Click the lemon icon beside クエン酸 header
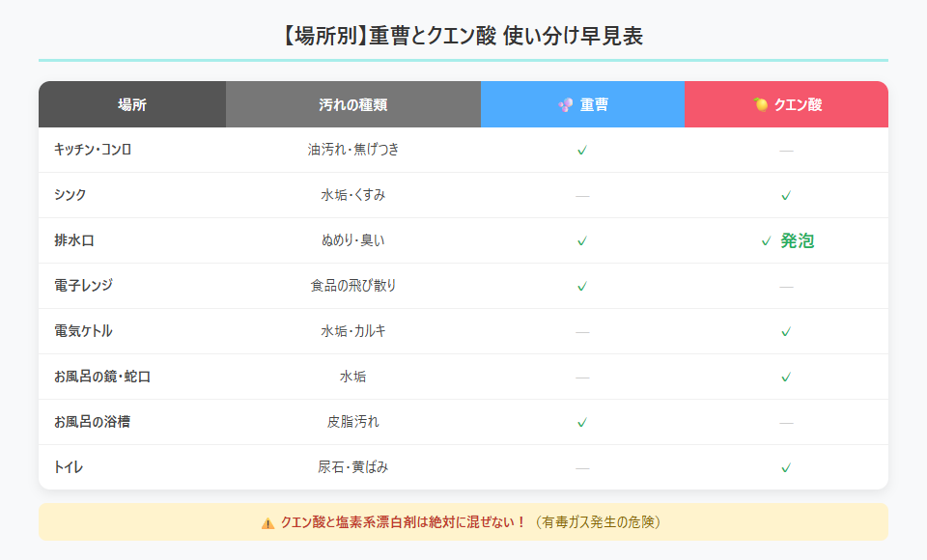Screen dimensions: 927x560 (x=761, y=102)
